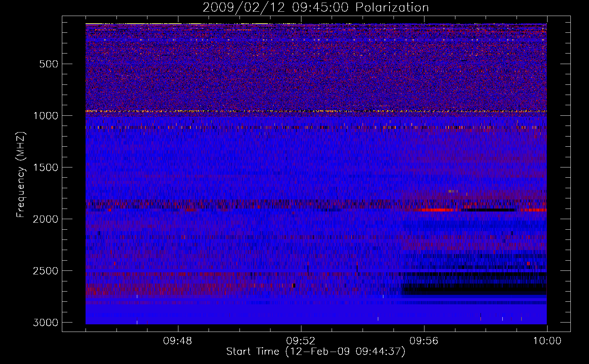Image resolution: width=589 pixels, height=364 pixels.
Task: Click the 2000 frequency tick label
Action: click(46, 219)
